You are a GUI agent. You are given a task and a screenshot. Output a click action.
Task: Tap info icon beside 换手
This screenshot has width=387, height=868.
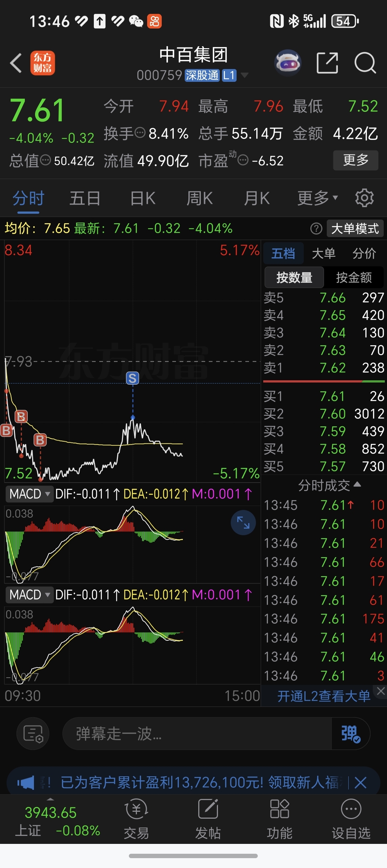tap(140, 133)
